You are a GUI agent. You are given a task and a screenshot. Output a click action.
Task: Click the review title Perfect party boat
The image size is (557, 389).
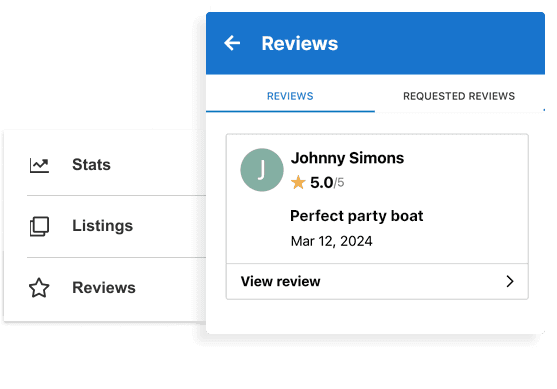click(356, 216)
